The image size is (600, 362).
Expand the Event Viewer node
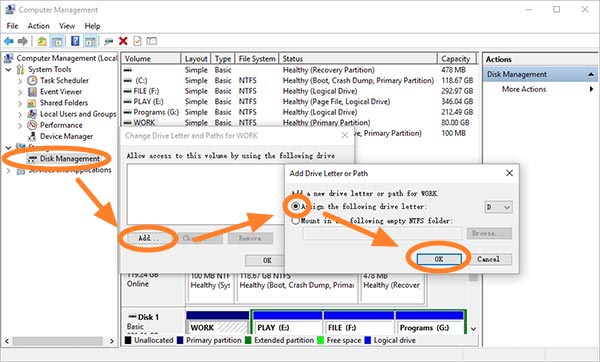click(20, 92)
